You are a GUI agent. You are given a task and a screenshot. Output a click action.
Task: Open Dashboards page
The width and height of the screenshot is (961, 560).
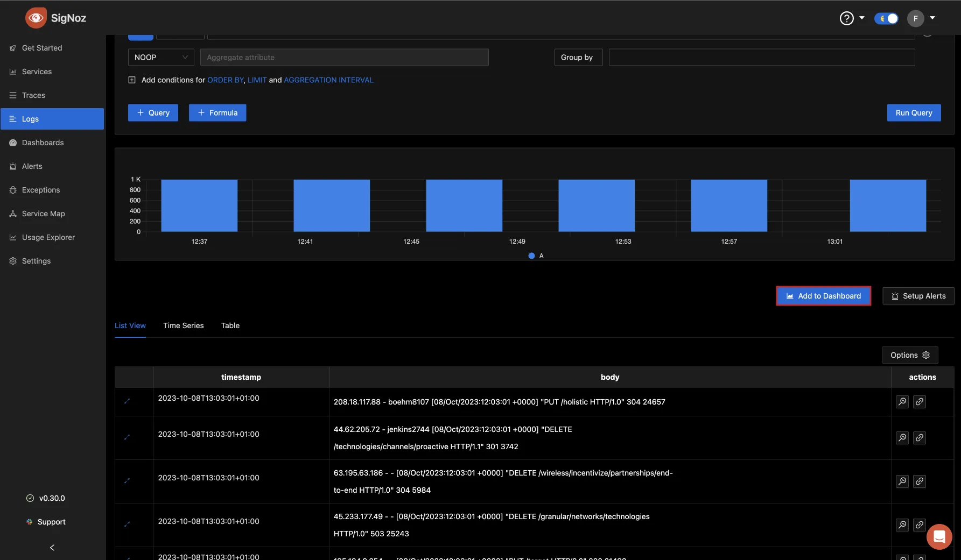point(52,143)
